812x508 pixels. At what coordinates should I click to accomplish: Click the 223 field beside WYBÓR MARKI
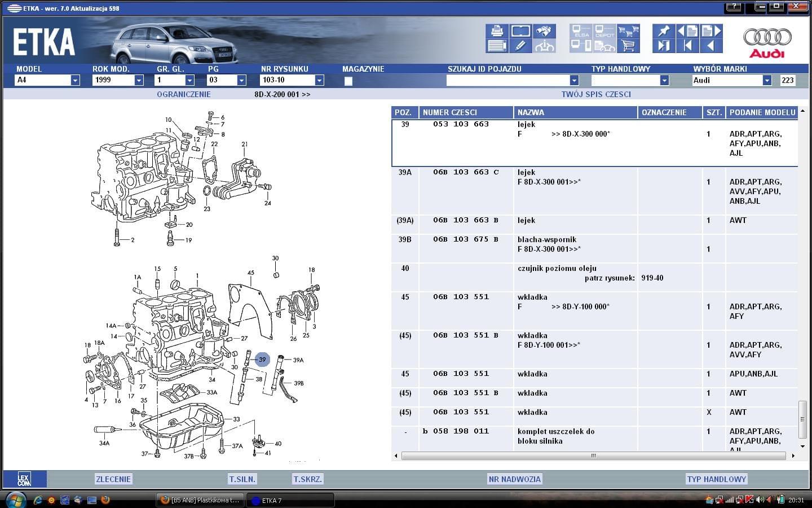(x=788, y=80)
